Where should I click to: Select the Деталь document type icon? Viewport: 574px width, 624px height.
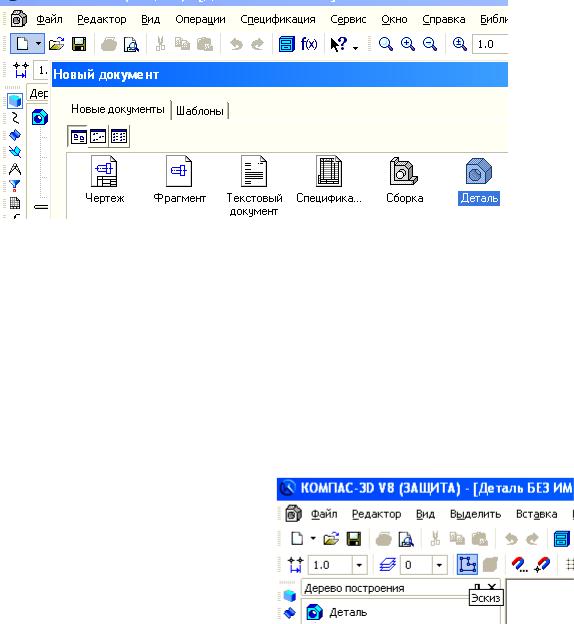click(479, 171)
